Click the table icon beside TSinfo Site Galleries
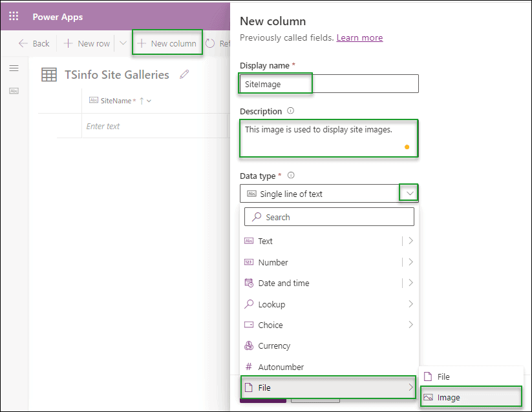Image resolution: width=532 pixels, height=412 pixels. tap(49, 74)
